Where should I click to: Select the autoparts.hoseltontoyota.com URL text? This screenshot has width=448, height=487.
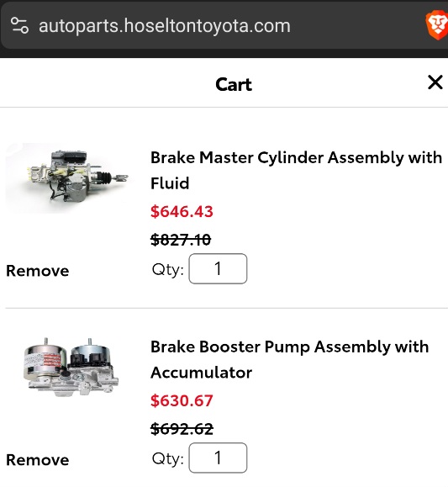(x=165, y=26)
